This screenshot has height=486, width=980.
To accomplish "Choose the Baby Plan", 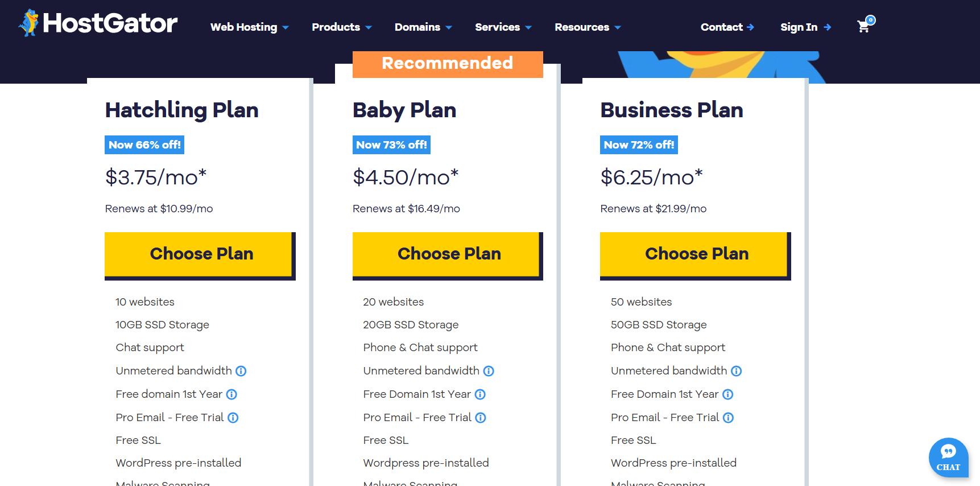I will (448, 254).
